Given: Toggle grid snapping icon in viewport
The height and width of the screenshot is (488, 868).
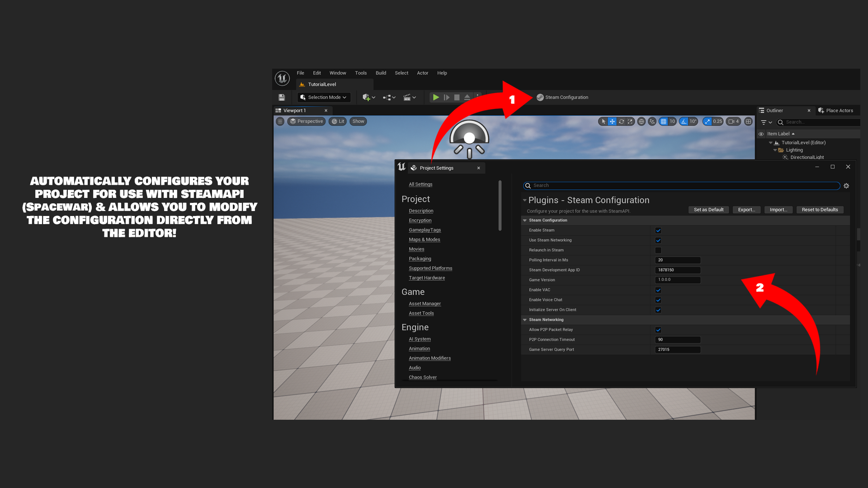Looking at the screenshot, I should coord(663,121).
